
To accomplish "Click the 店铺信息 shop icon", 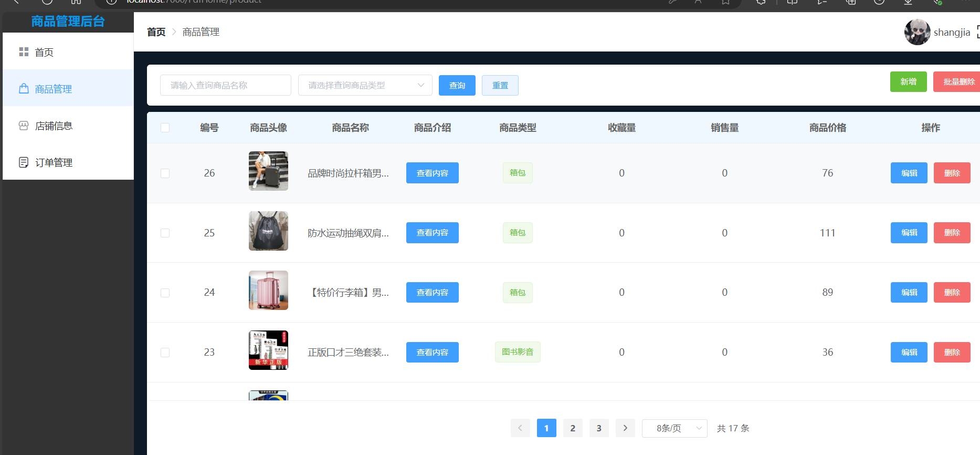I will pyautogui.click(x=24, y=126).
